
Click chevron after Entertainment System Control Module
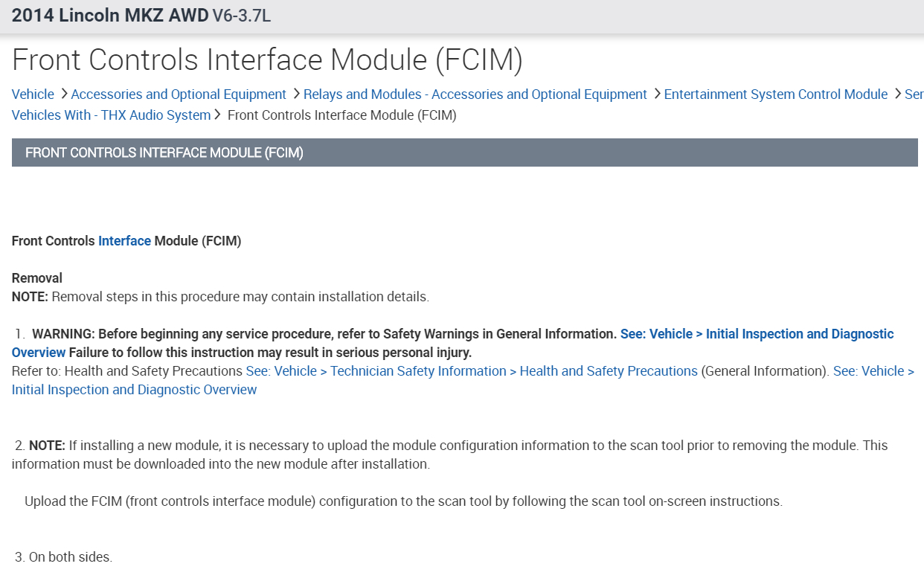[x=897, y=94]
